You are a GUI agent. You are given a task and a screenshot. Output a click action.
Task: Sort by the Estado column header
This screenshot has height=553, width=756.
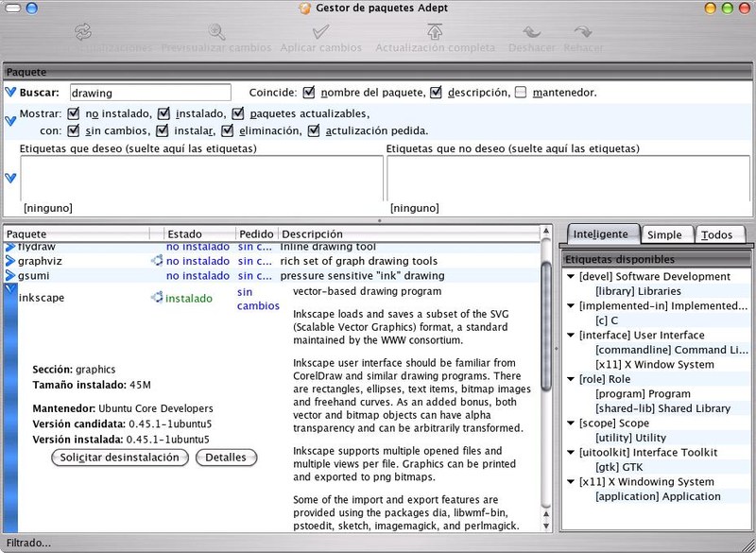coord(199,233)
